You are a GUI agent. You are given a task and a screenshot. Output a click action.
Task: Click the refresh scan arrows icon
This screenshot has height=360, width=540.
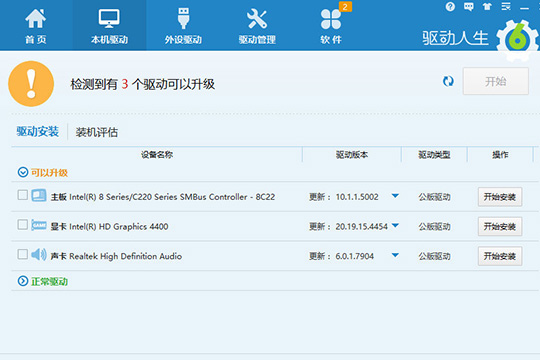click(448, 82)
